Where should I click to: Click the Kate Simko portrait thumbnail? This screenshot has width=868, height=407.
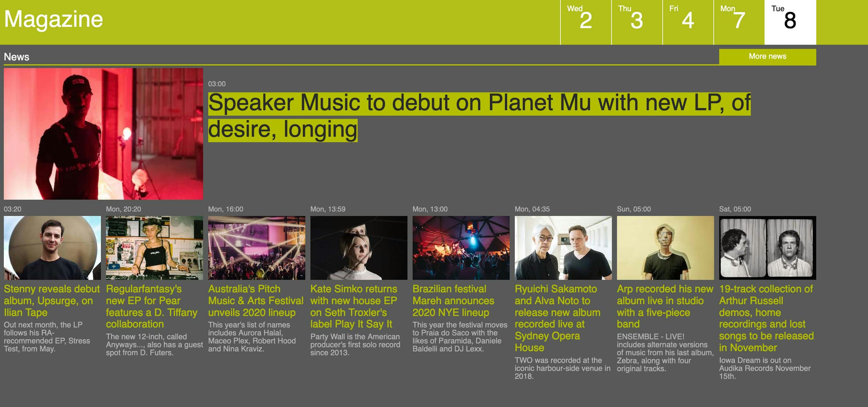pyautogui.click(x=359, y=248)
